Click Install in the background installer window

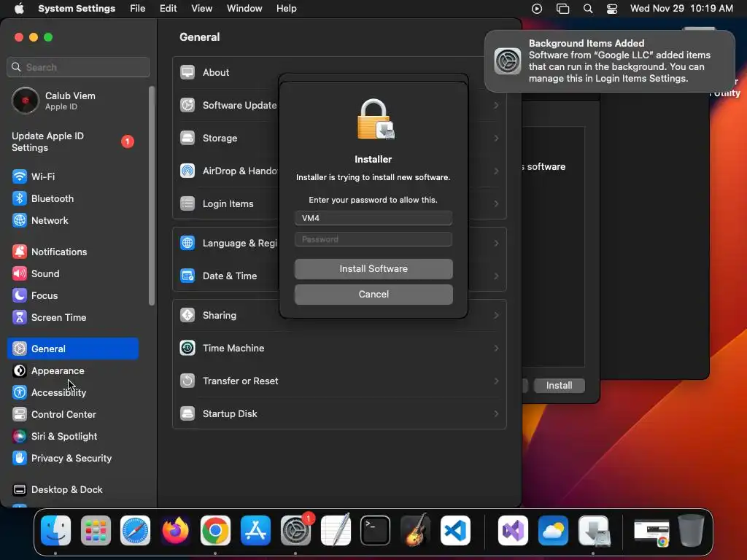[x=559, y=385]
